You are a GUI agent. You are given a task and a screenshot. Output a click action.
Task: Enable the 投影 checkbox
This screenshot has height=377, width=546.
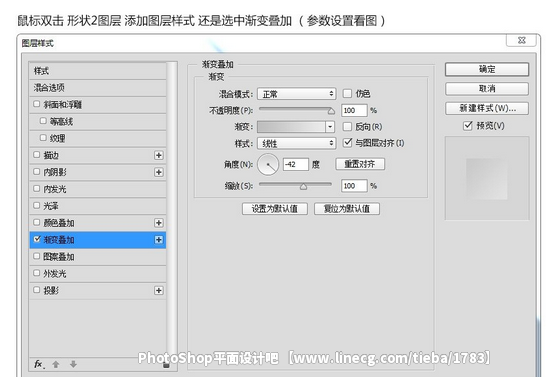tap(37, 290)
